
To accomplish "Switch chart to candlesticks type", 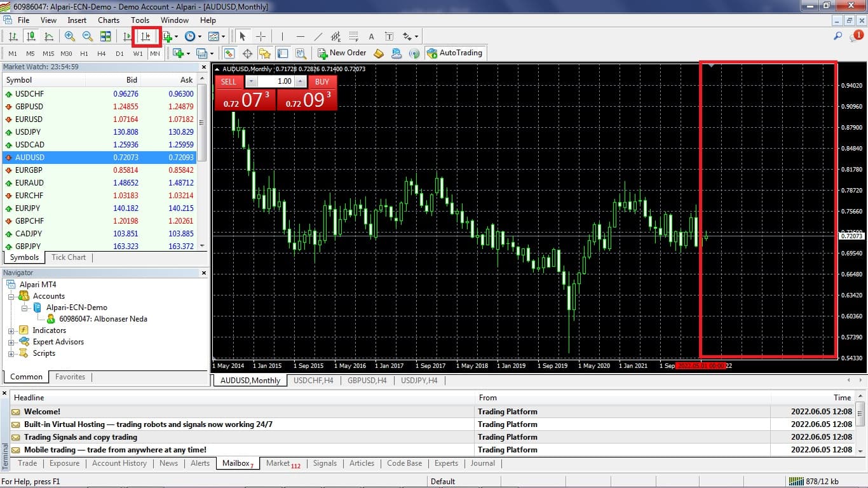I will [x=31, y=37].
